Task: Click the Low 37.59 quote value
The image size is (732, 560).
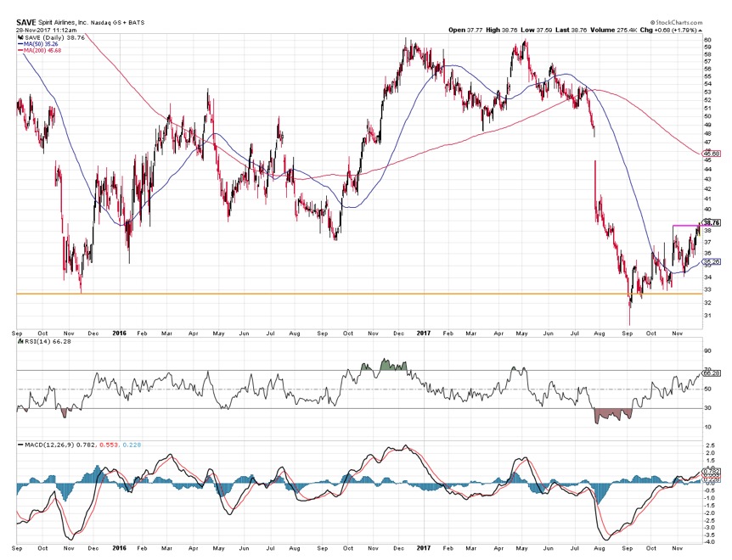Action: pyautogui.click(x=537, y=30)
